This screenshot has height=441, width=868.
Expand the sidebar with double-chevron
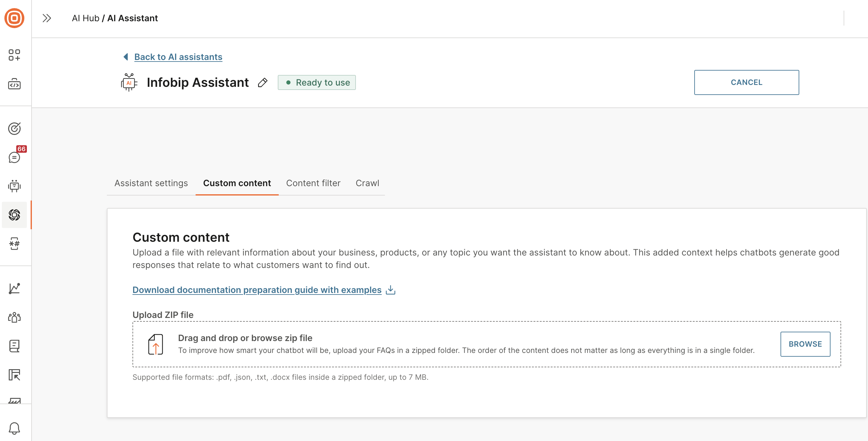[47, 18]
